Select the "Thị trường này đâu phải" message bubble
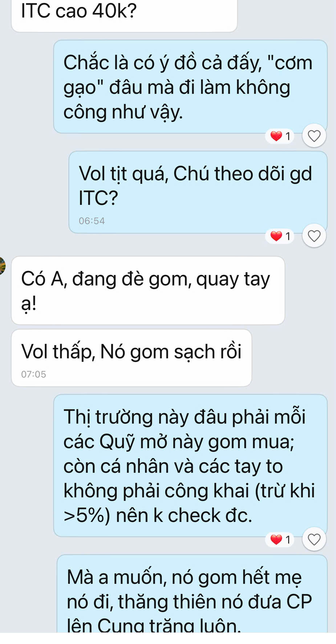The height and width of the screenshot is (644, 336). pos(190,466)
